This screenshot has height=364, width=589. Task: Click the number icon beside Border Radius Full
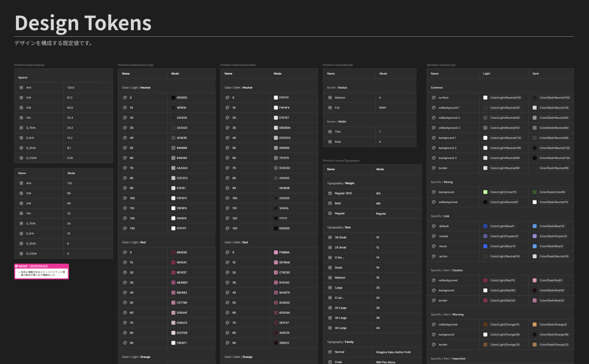coord(330,108)
